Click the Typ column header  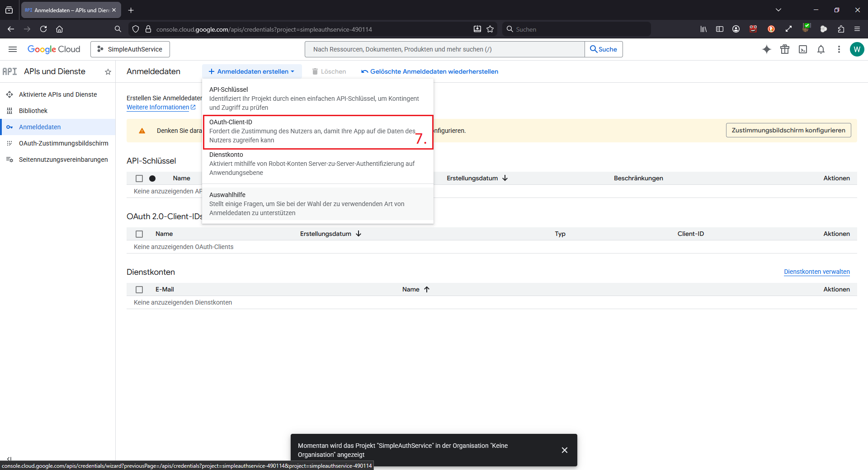tap(560, 234)
